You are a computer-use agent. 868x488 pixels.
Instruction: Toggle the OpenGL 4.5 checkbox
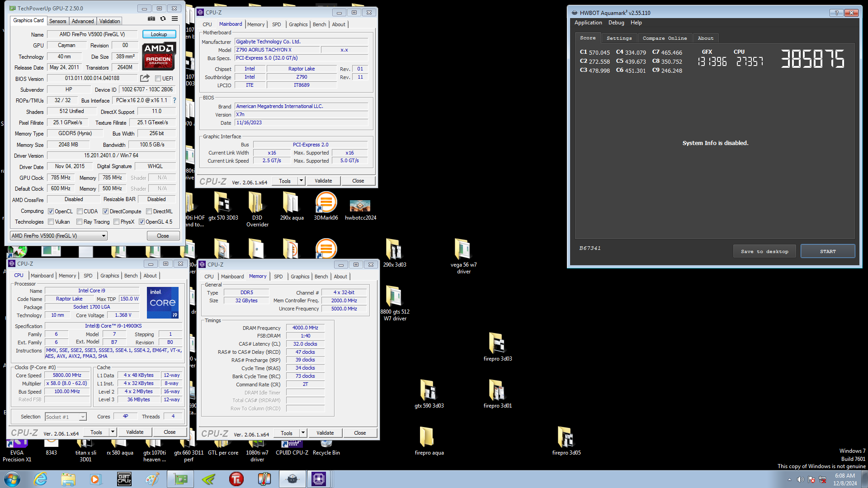[x=142, y=222]
